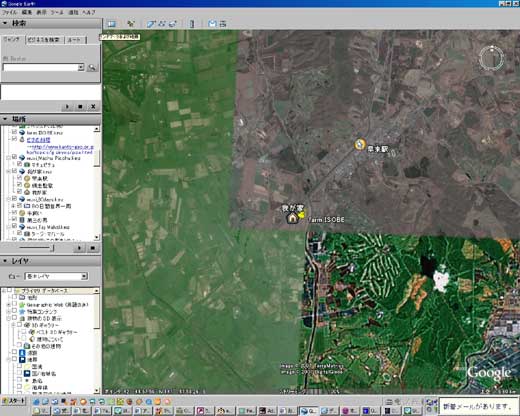520x416 pixels.
Task: Play the search results tour
Action: [67, 107]
